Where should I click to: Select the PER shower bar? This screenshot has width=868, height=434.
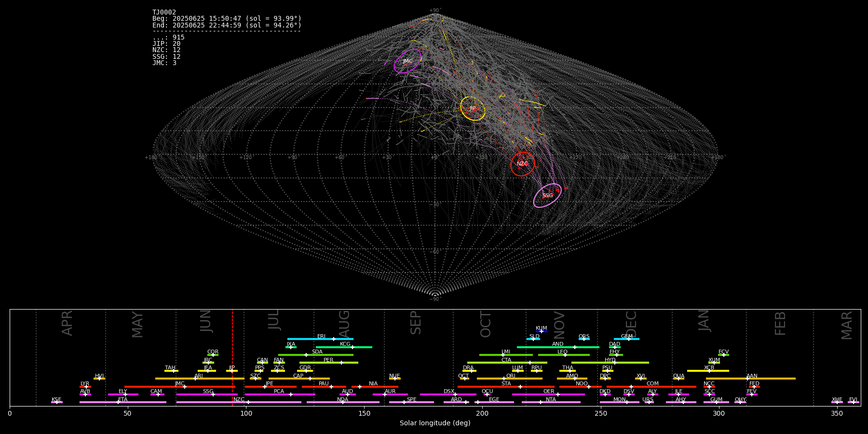click(x=329, y=363)
